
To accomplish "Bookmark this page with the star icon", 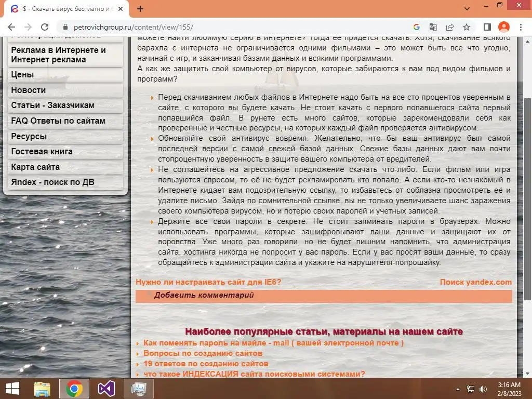I will 467,27.
